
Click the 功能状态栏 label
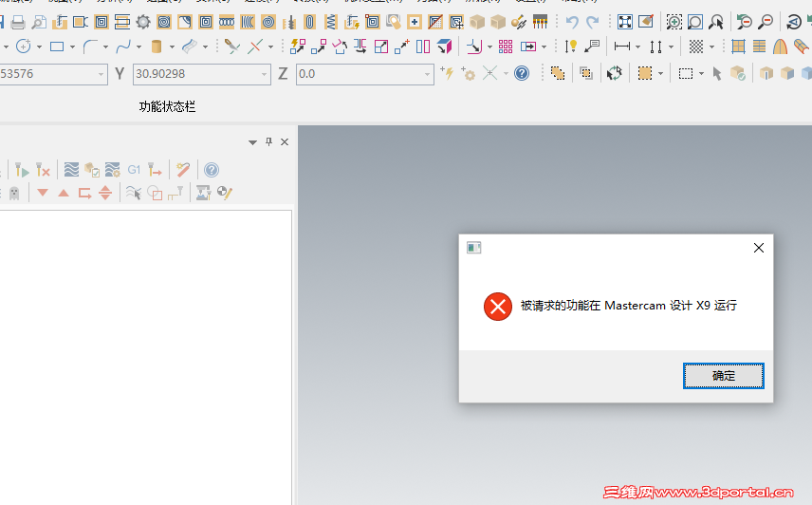(167, 106)
